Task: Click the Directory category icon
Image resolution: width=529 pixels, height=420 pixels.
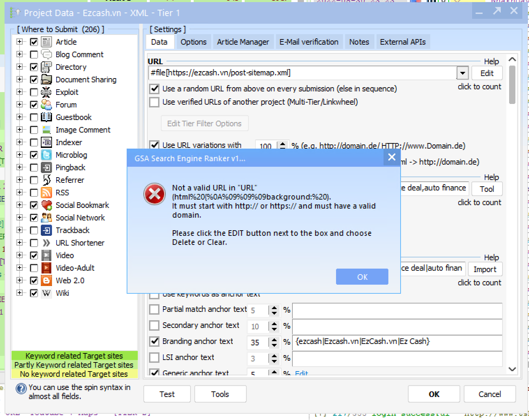Action: (x=46, y=67)
